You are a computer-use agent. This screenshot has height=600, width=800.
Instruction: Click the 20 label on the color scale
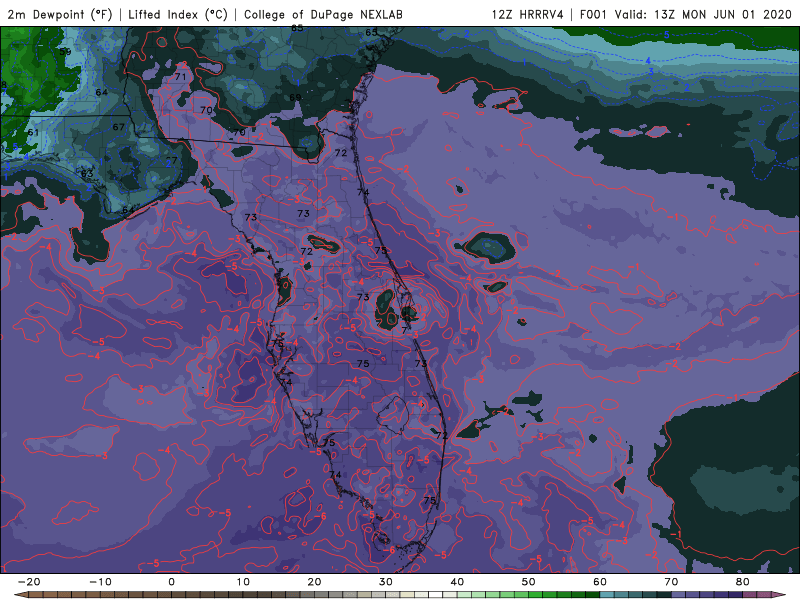point(314,582)
